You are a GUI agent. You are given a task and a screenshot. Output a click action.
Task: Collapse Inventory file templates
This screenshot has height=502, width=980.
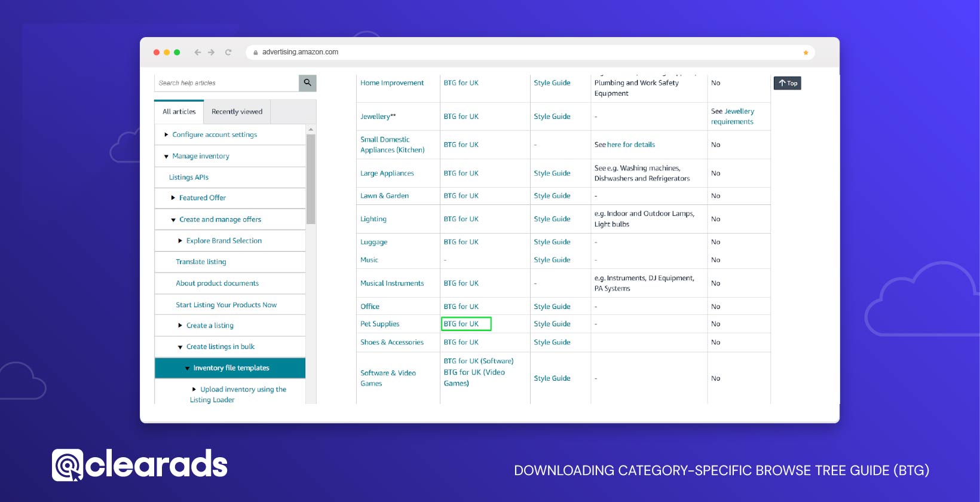(187, 369)
